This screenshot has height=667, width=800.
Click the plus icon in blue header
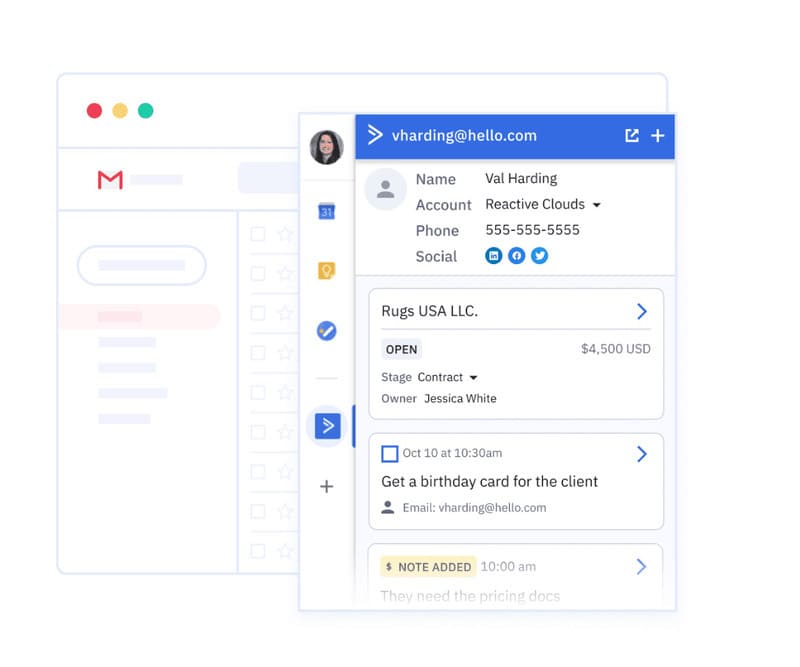(x=658, y=135)
